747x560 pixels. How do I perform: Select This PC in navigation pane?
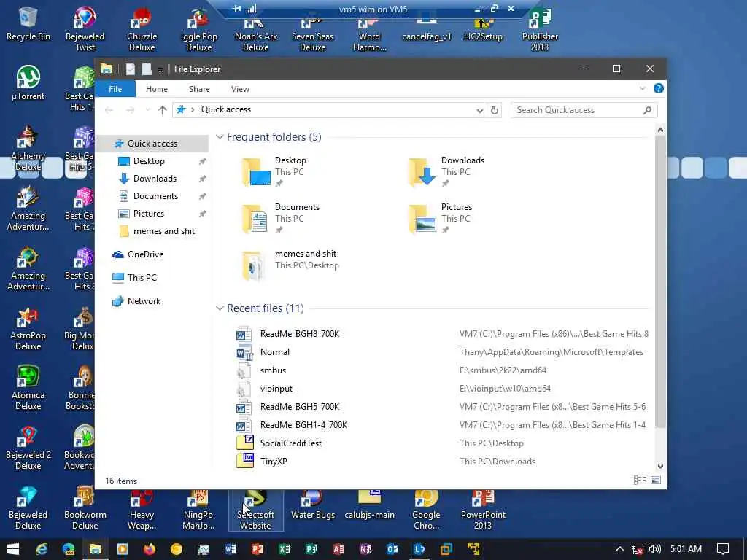pos(142,278)
